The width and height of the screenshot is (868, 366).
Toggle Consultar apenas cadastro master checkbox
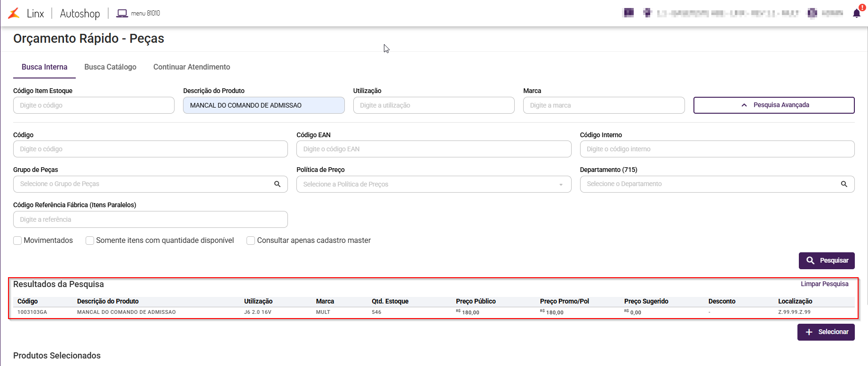(x=251, y=241)
